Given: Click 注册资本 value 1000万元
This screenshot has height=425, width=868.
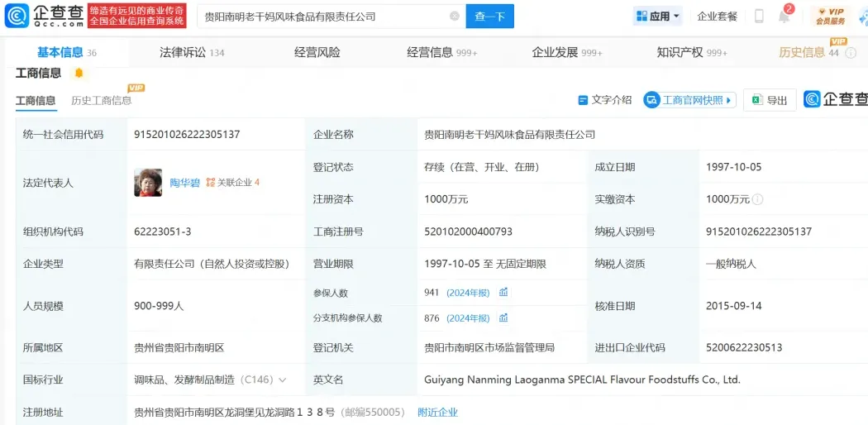Looking at the screenshot, I should [x=446, y=199].
